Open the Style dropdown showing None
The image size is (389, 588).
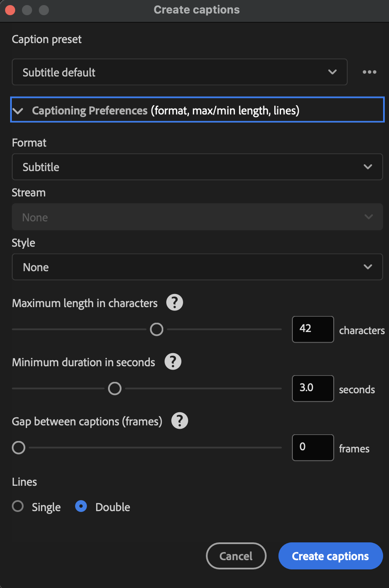pyautogui.click(x=197, y=267)
